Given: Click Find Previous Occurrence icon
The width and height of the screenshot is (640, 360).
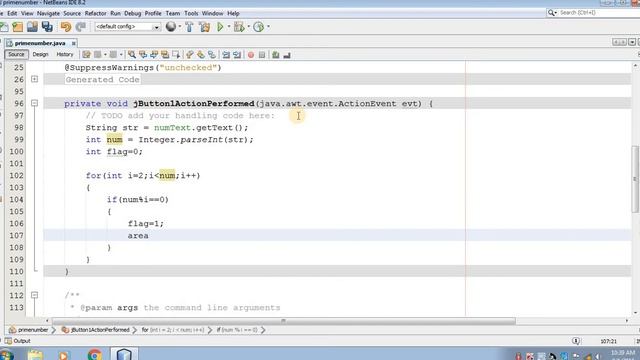Looking at the screenshot, I should tap(143, 55).
